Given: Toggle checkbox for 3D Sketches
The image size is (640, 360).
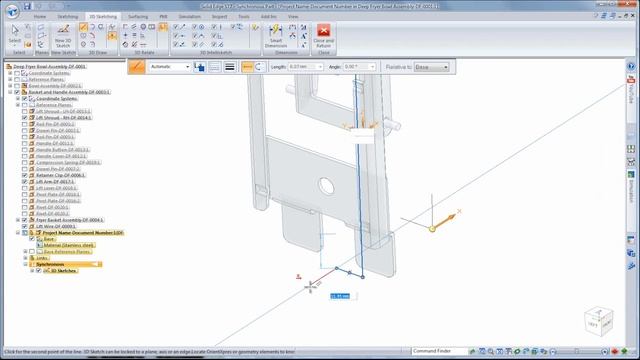Looking at the screenshot, I should point(39,271).
